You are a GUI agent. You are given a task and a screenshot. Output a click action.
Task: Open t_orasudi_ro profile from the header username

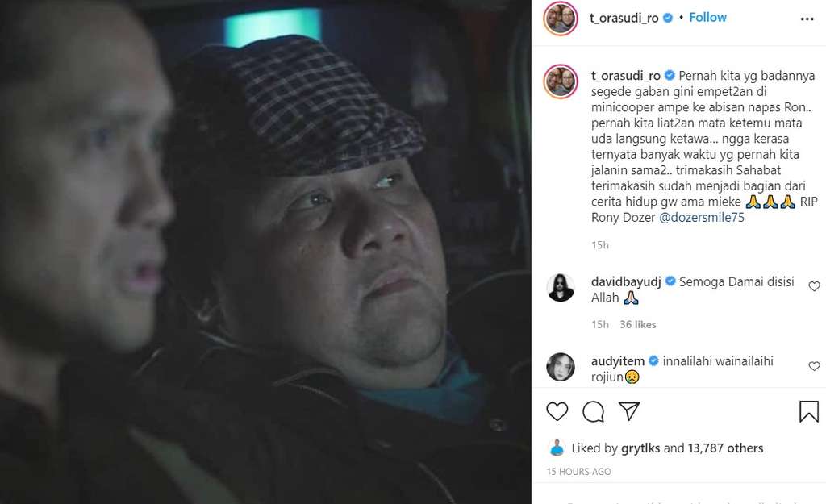click(624, 18)
